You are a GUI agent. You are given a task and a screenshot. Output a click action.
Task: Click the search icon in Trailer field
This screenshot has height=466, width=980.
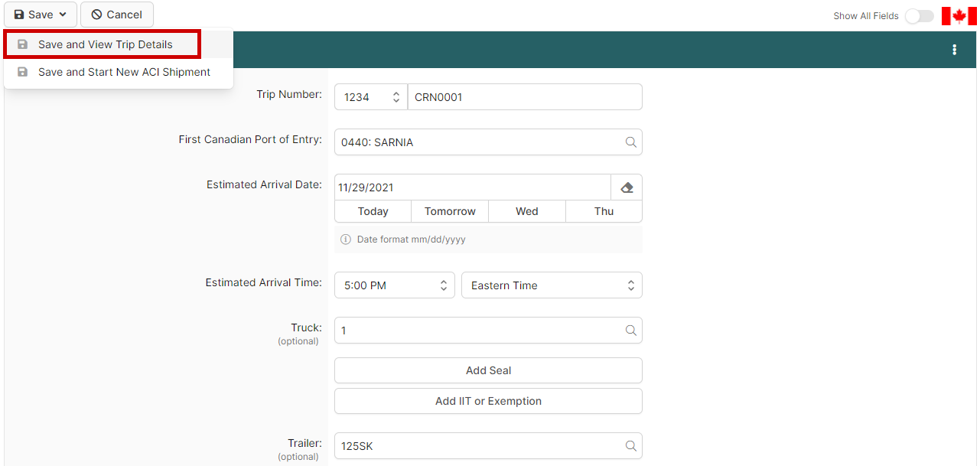point(630,446)
